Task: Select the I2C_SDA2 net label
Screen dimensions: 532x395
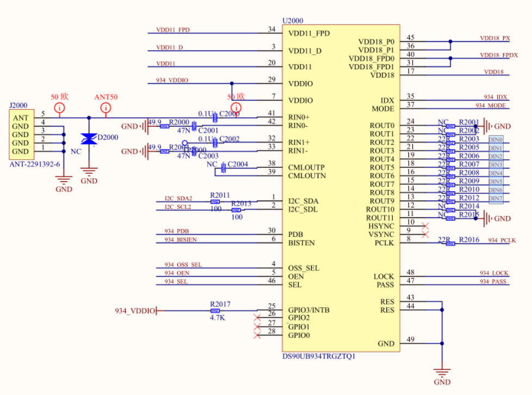Action: tap(178, 198)
